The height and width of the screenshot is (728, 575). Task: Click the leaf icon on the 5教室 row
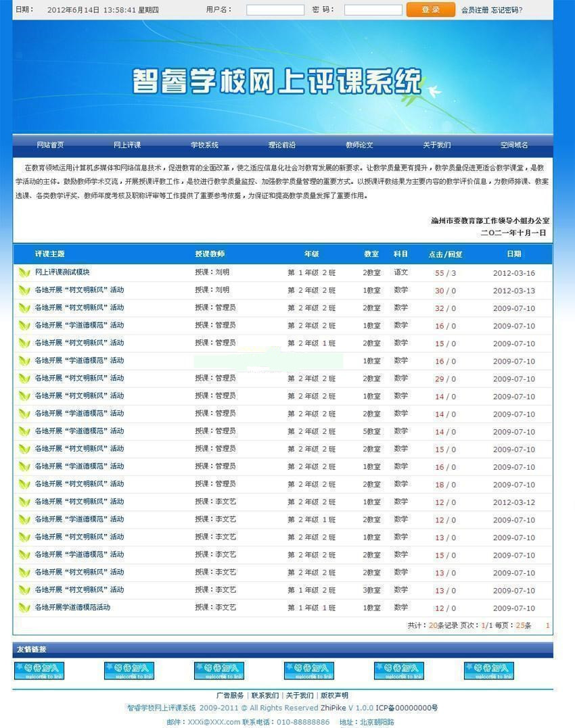[24, 431]
